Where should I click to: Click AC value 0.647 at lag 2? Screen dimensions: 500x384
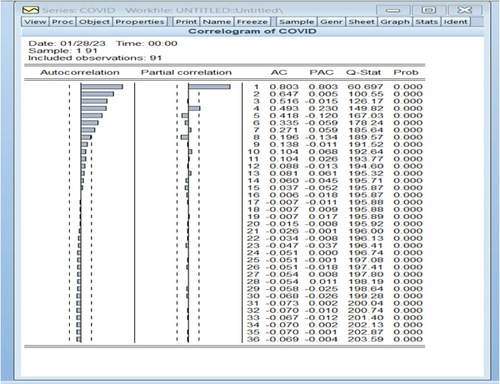point(284,94)
